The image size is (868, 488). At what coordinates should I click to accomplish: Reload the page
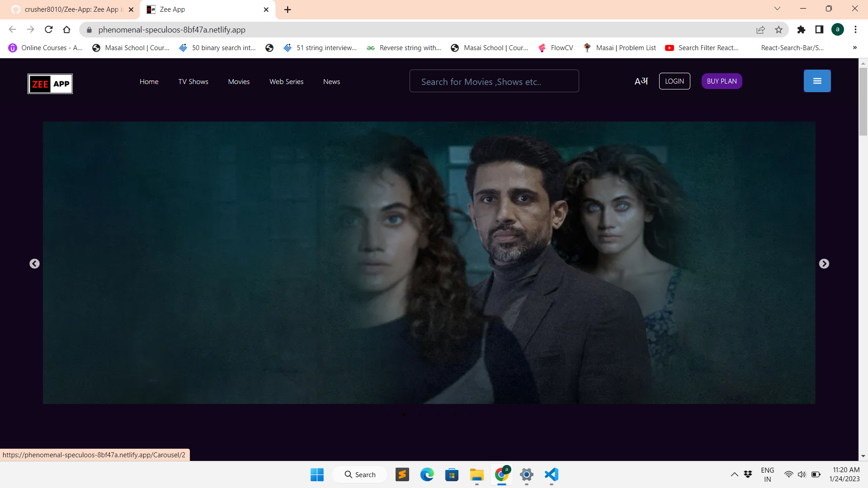pyautogui.click(x=49, y=30)
